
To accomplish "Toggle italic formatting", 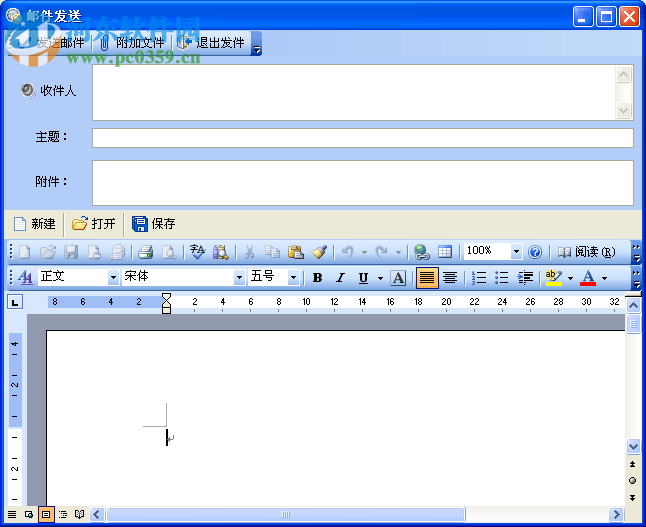I will pyautogui.click(x=340, y=278).
